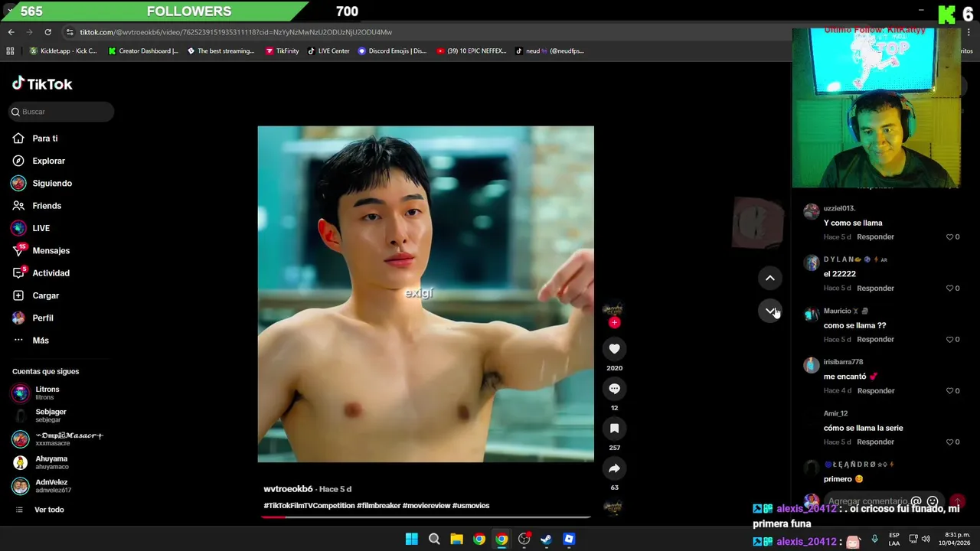Open Windows Start menu
980x551 pixels.
pyautogui.click(x=411, y=539)
